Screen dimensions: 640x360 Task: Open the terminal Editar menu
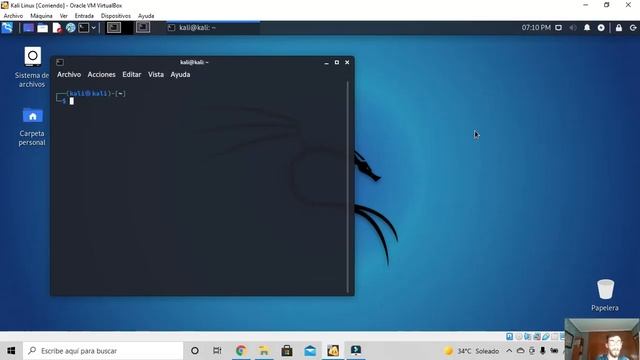tap(132, 75)
